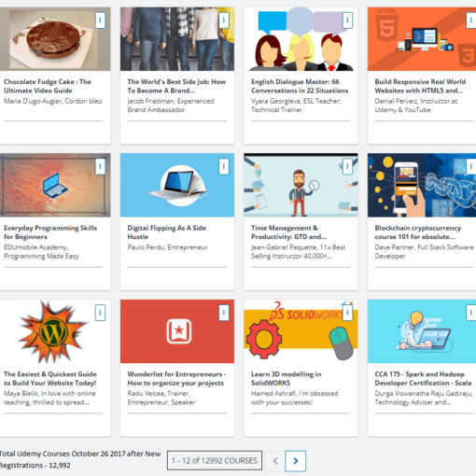Open 'Time Management & Productivity: GTD' title

288,232
